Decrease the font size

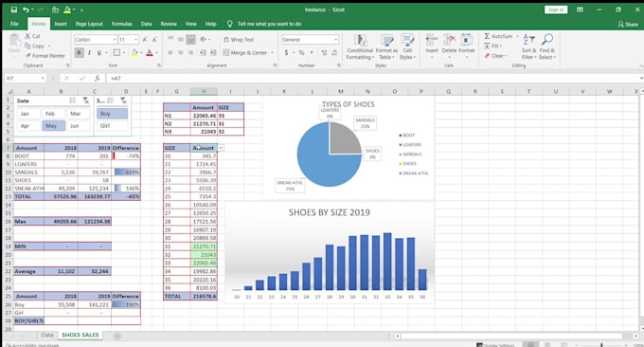click(154, 40)
